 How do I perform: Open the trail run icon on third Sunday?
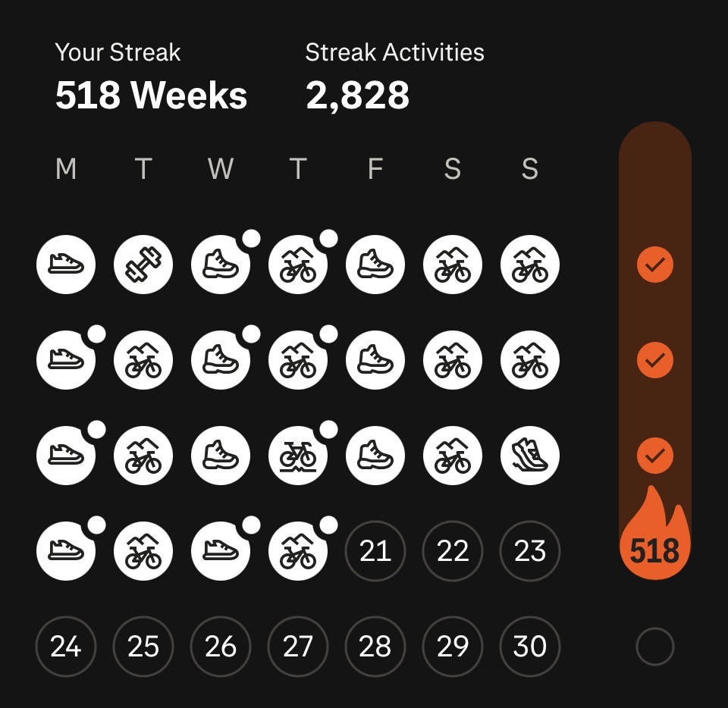click(x=530, y=456)
